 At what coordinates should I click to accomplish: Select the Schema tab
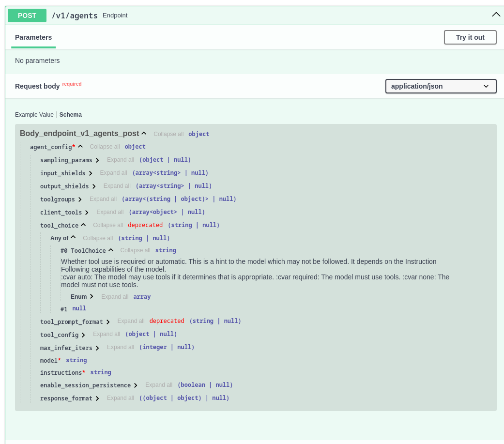(70, 115)
